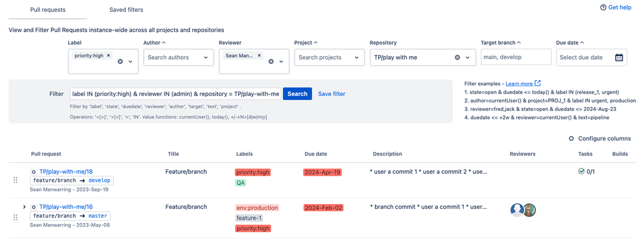Click the Search button

pyautogui.click(x=297, y=94)
